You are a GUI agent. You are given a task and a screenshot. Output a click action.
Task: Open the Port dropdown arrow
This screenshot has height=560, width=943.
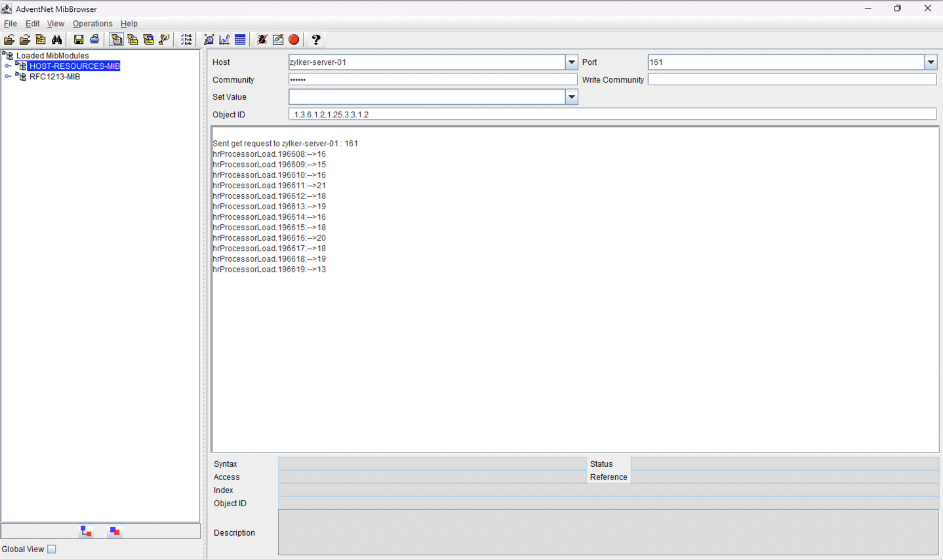click(x=931, y=62)
